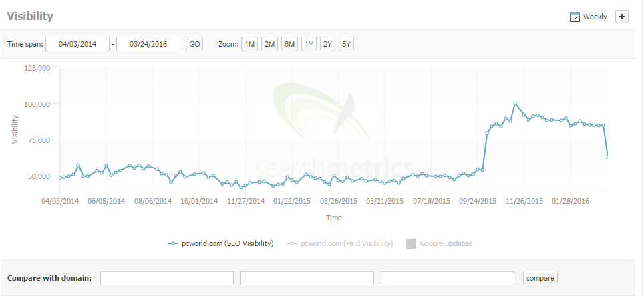Click the 07/18/2015 x-axis label
The width and height of the screenshot is (644, 296).
pyautogui.click(x=432, y=201)
